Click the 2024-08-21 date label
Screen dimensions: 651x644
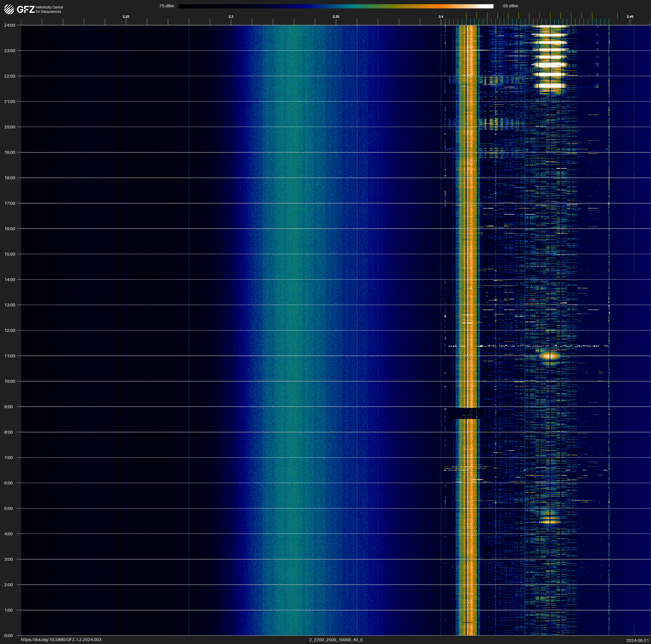[x=637, y=640]
